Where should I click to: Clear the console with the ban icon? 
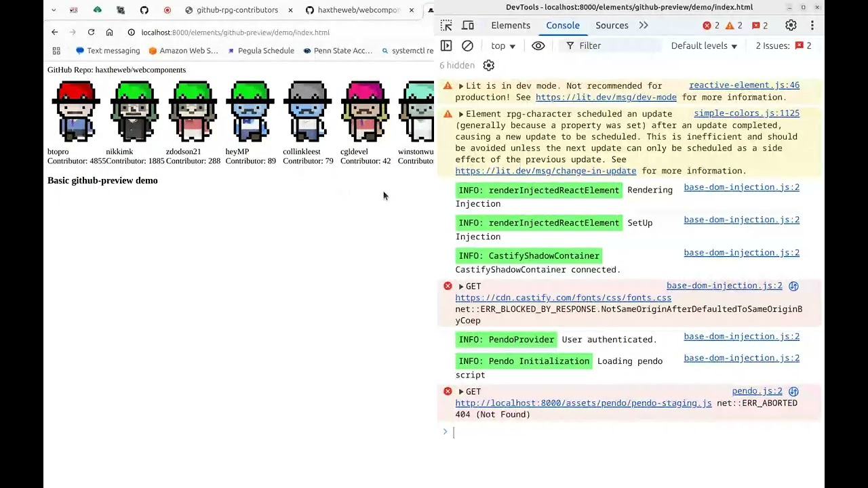(x=467, y=45)
